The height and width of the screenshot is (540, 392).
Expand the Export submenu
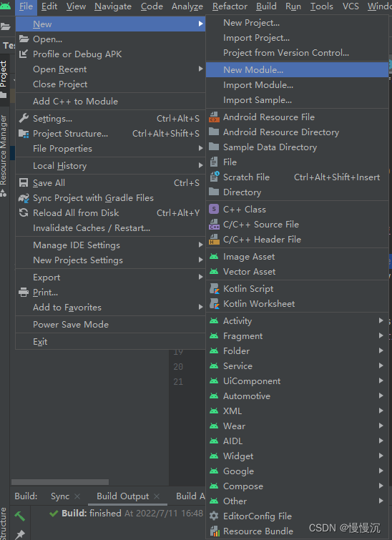point(200,277)
